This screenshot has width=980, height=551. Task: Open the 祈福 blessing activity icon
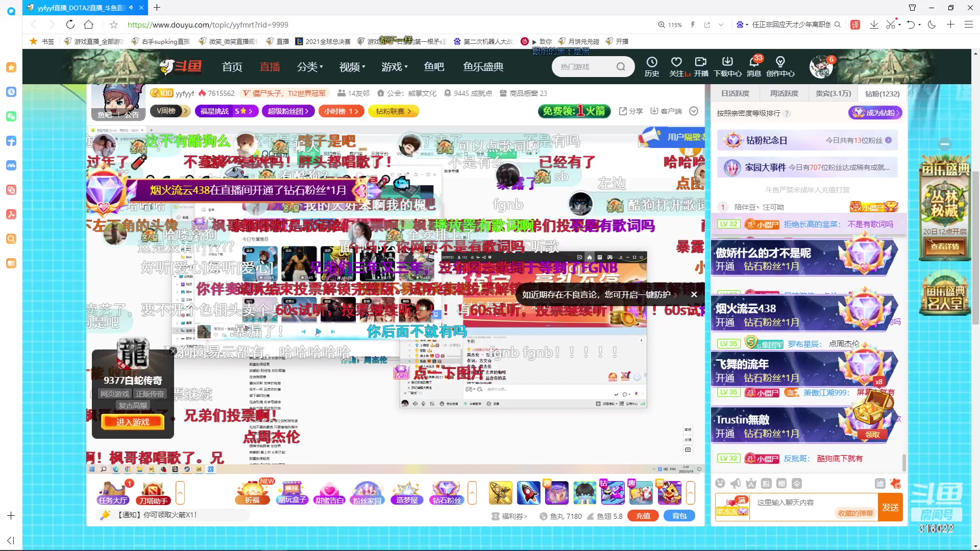(x=252, y=493)
